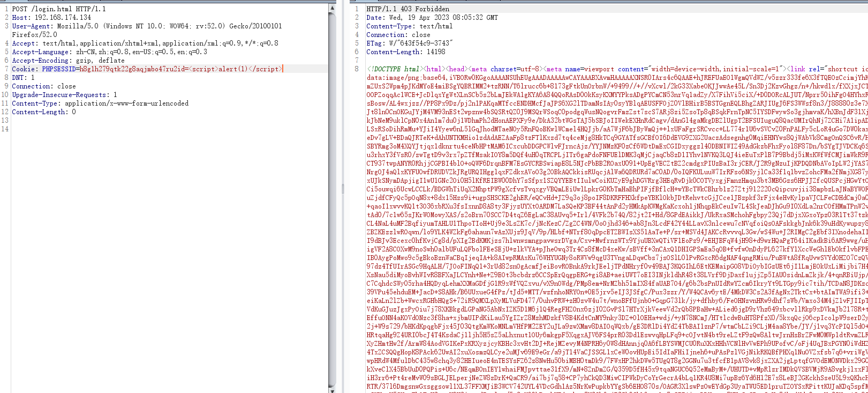Click the '<!DOCTYPE html>' line in response body
868x393 pixels.
point(617,69)
